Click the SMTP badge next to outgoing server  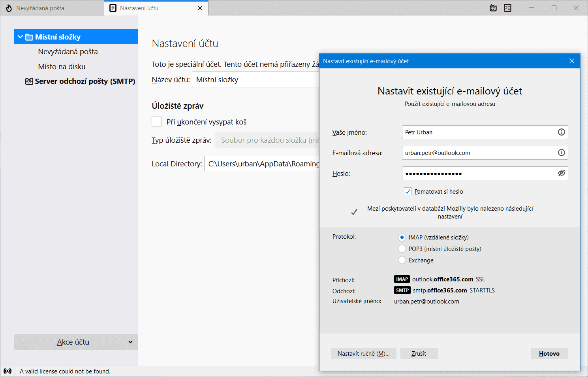coord(402,290)
